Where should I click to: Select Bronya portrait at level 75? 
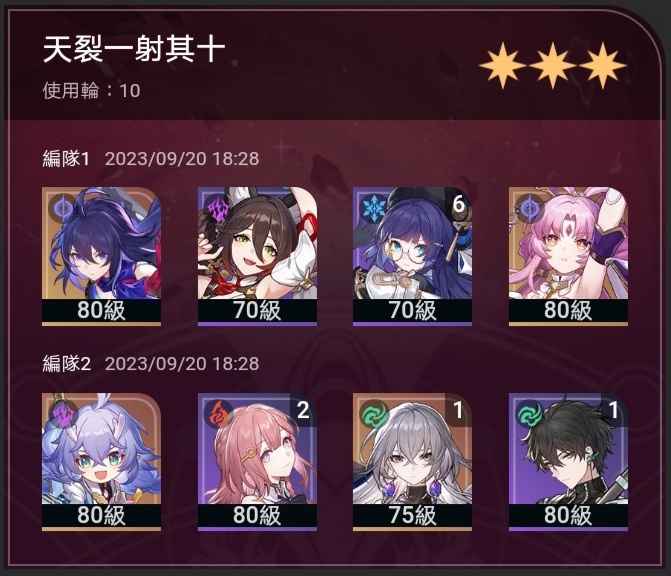pyautogui.click(x=413, y=462)
